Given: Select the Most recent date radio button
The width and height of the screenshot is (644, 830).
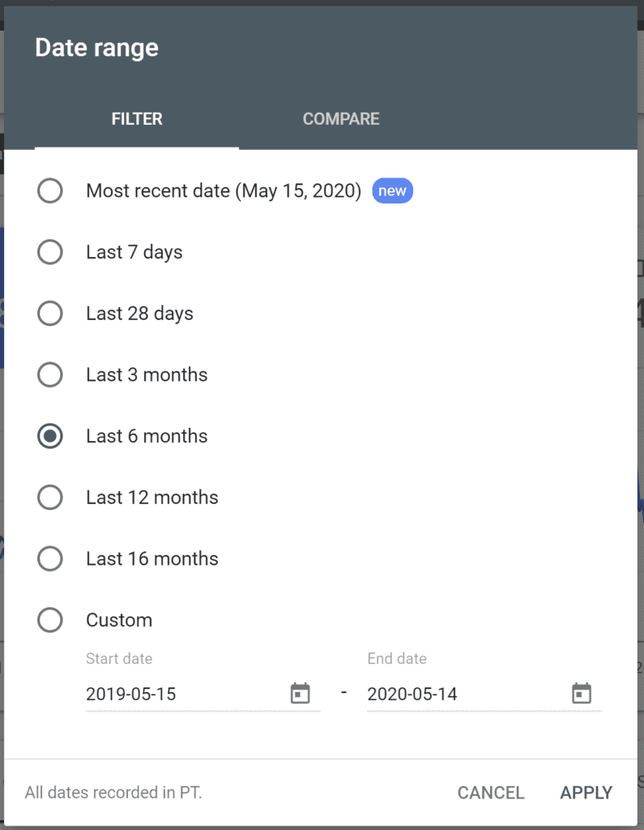Looking at the screenshot, I should (49, 190).
